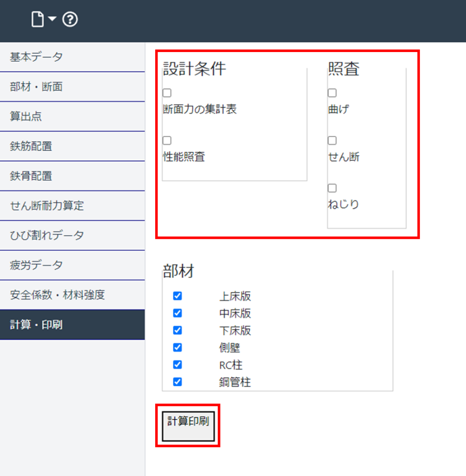The height and width of the screenshot is (476, 466).
Task: Toggle the RC柱 checkbox
Action: (x=177, y=364)
